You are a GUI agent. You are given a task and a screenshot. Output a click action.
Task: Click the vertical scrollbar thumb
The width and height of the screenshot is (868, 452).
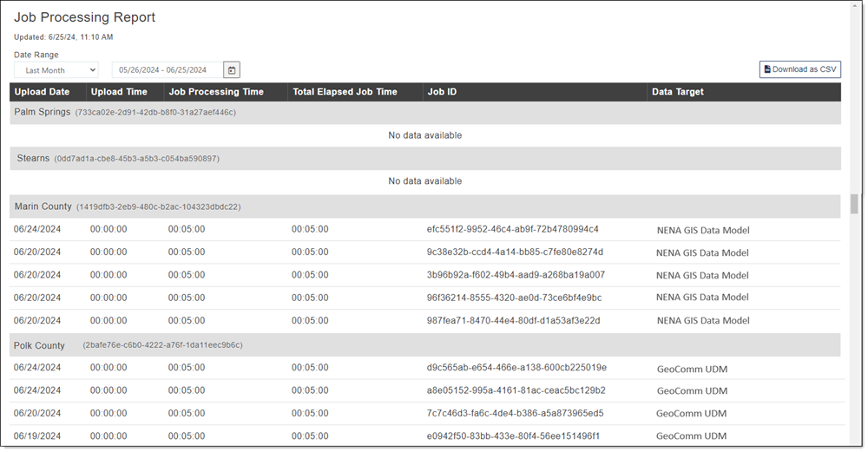(854, 204)
